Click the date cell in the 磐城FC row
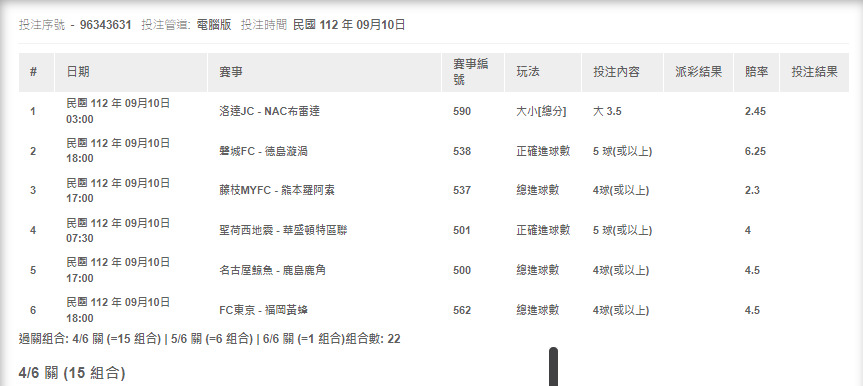 tap(118, 151)
